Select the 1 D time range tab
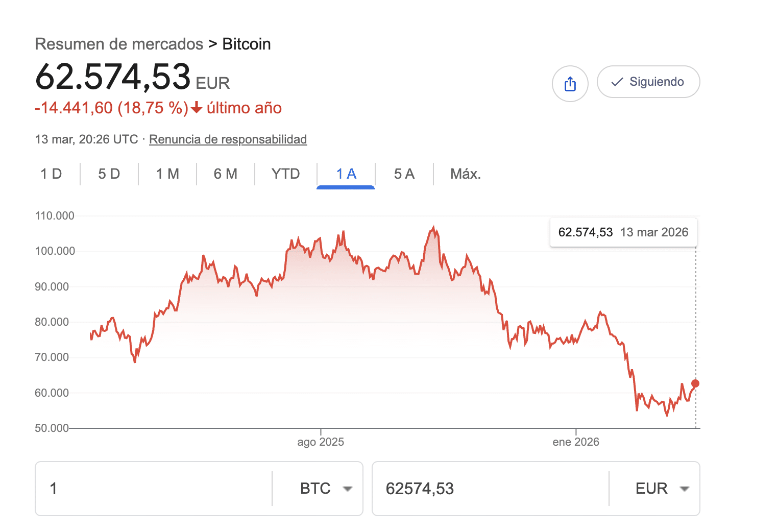The image size is (777, 532). tap(51, 174)
